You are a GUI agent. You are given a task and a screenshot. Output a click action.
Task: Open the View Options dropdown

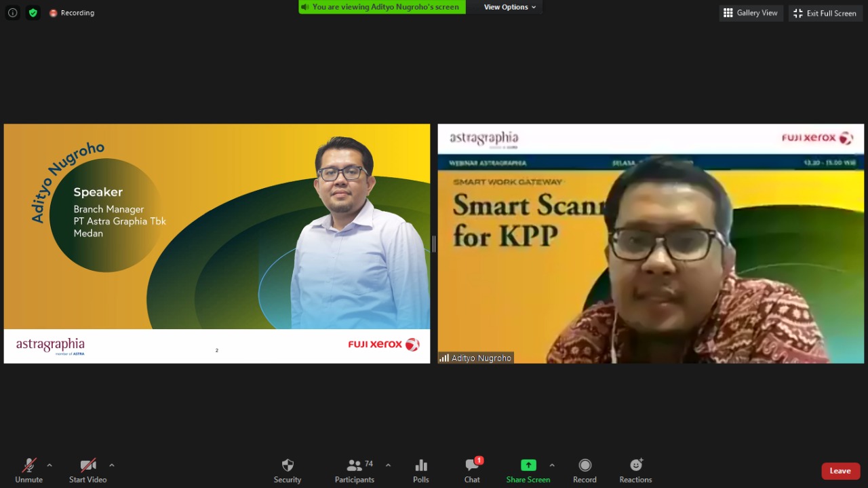pyautogui.click(x=510, y=7)
